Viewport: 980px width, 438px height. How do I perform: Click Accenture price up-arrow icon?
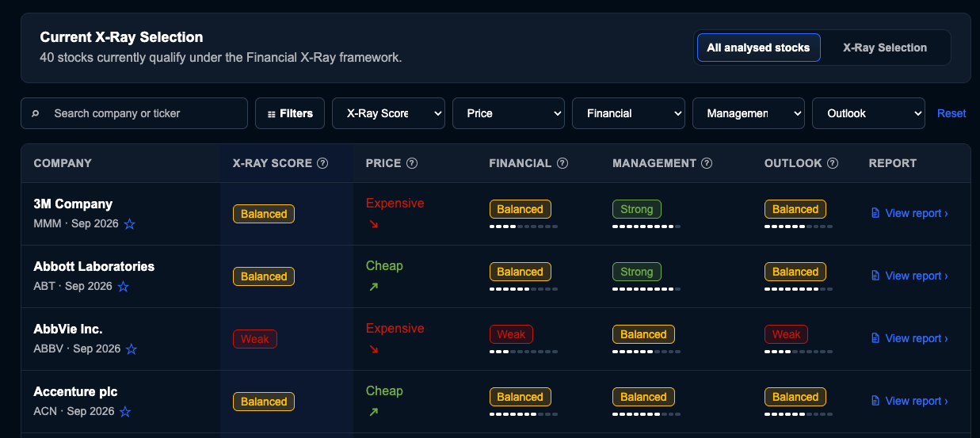coord(373,412)
